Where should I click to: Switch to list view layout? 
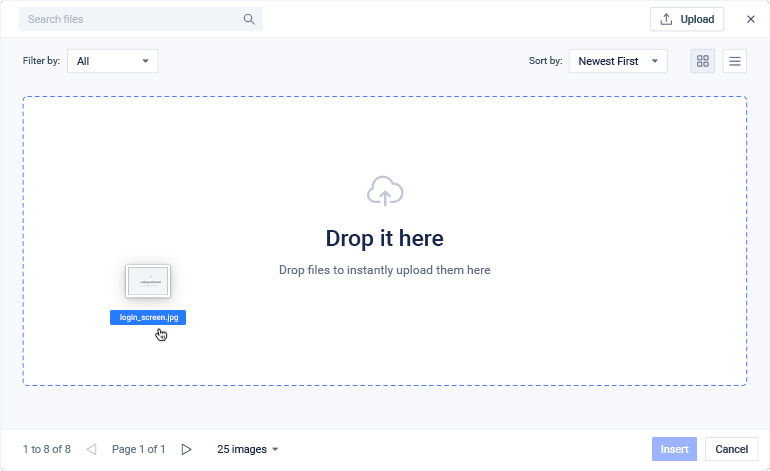pos(735,61)
